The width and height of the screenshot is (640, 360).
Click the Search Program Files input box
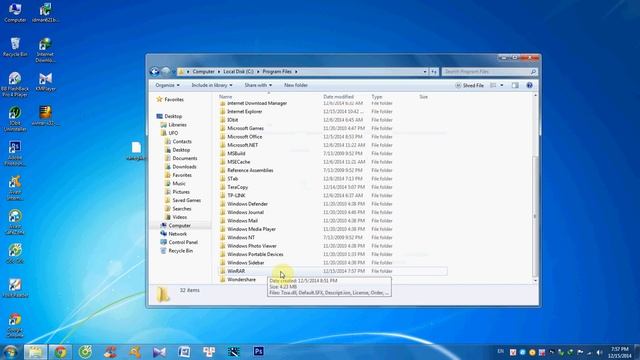[x=486, y=72]
